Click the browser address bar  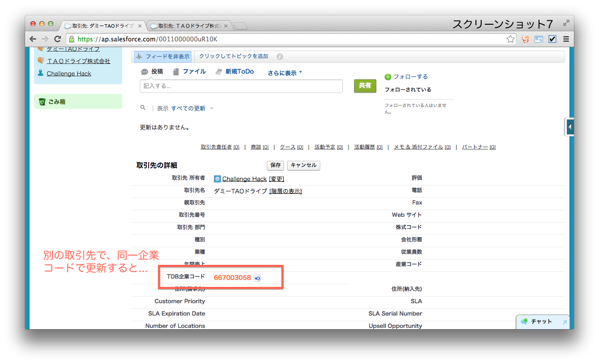[291, 39]
